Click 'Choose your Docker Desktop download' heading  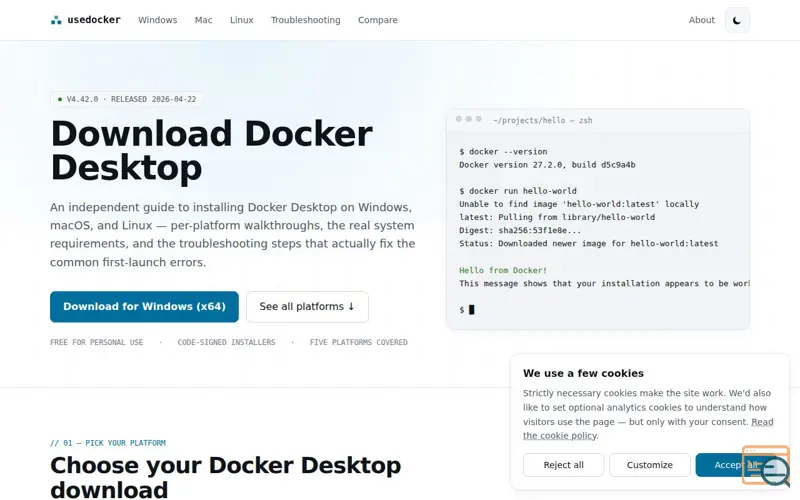tap(226, 477)
